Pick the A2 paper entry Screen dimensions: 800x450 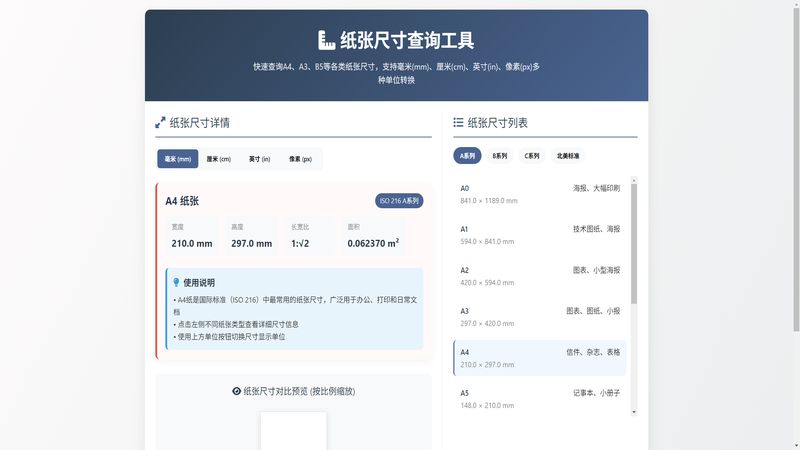click(540, 276)
